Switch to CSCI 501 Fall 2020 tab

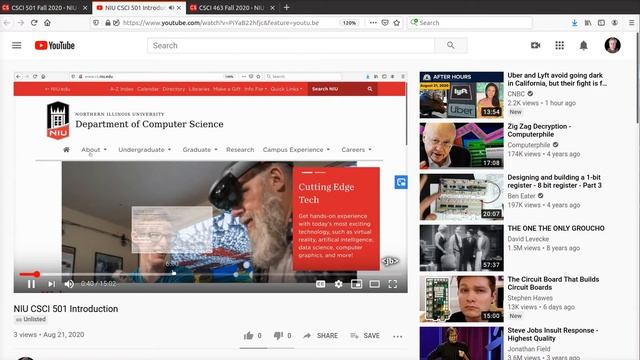tap(44, 8)
